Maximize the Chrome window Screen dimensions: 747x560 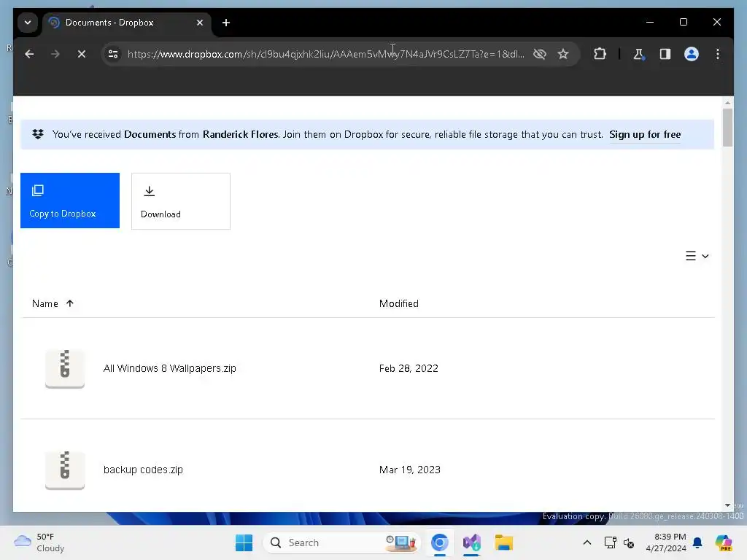tap(683, 22)
